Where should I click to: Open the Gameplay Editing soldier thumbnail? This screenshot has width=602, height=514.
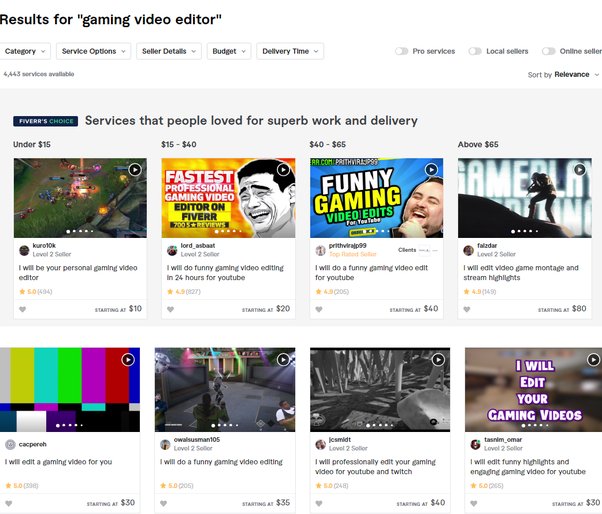(x=524, y=198)
